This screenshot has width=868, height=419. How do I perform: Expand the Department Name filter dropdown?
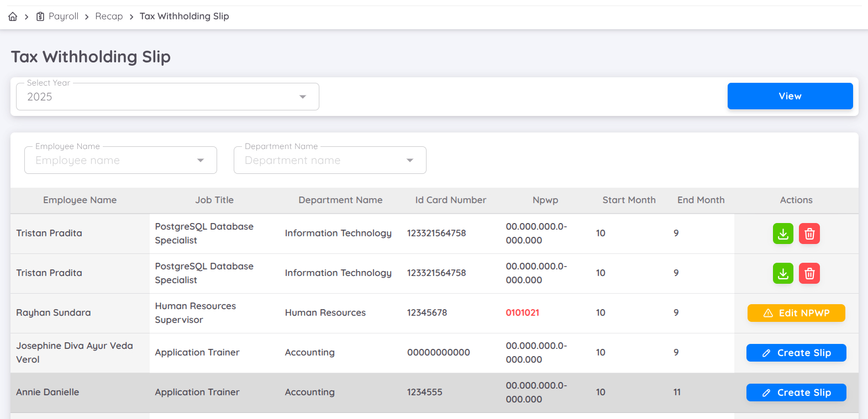[x=330, y=160]
